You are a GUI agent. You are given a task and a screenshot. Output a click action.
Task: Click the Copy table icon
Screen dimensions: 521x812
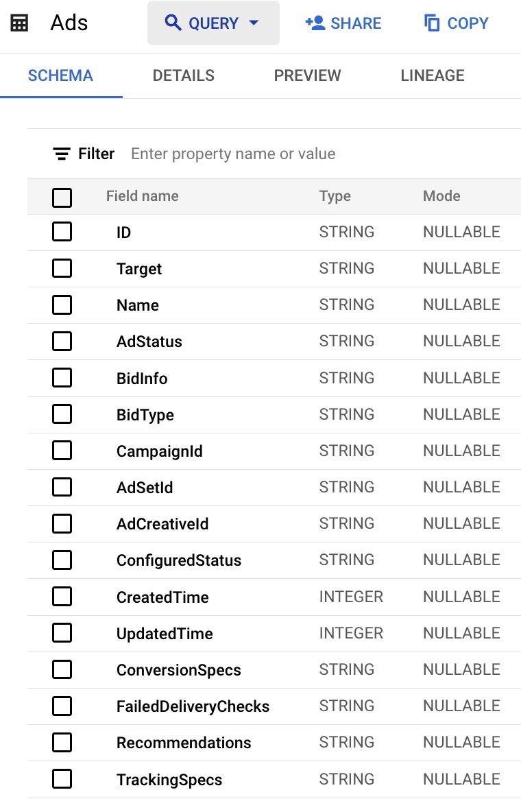point(432,23)
